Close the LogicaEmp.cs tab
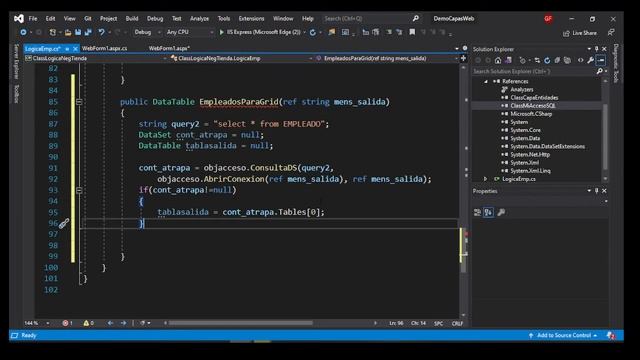 pyautogui.click(x=75, y=49)
